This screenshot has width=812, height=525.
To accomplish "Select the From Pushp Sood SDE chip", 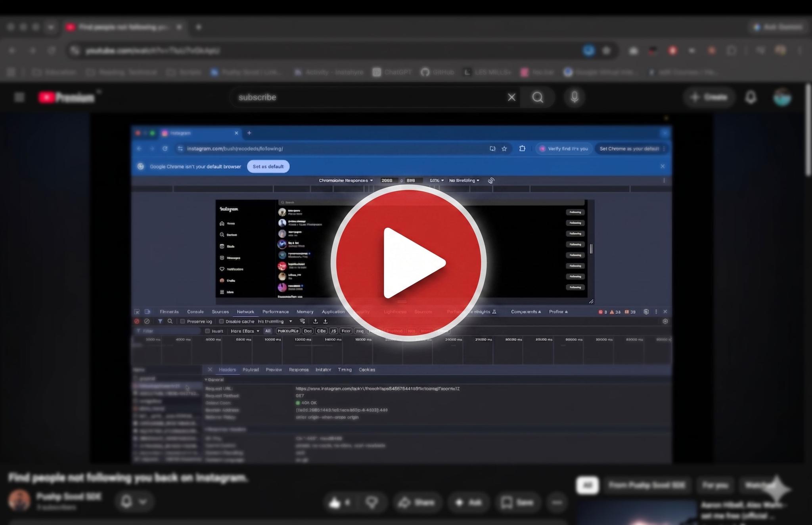I will point(646,485).
